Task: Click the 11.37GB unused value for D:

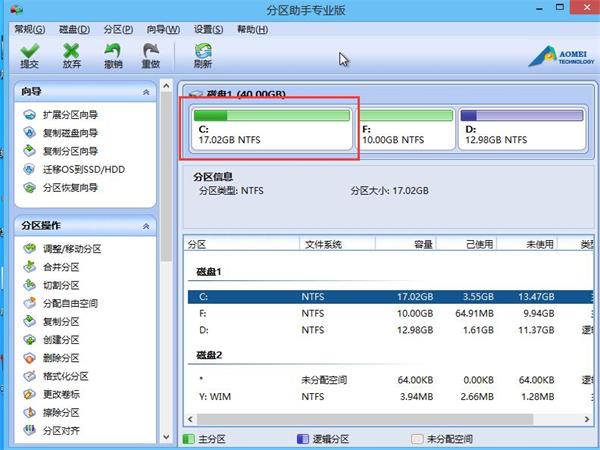Action: pos(536,330)
